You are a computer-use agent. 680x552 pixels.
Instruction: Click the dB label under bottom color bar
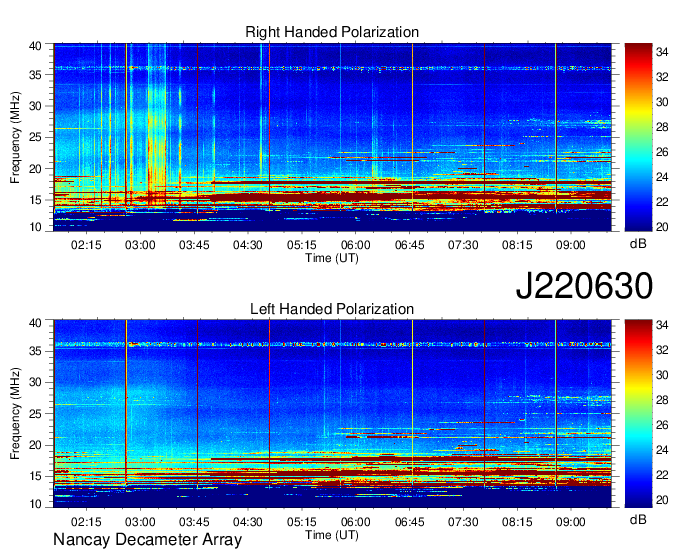pyautogui.click(x=638, y=519)
